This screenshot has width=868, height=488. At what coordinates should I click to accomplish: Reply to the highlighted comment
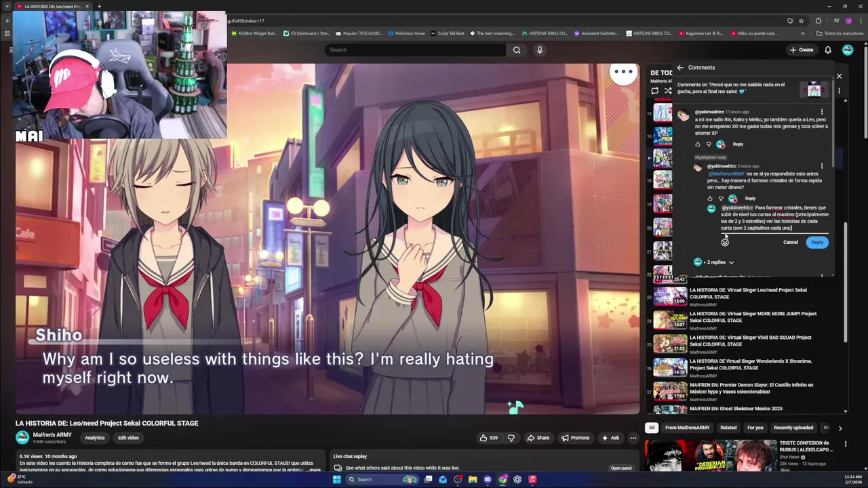(750, 199)
